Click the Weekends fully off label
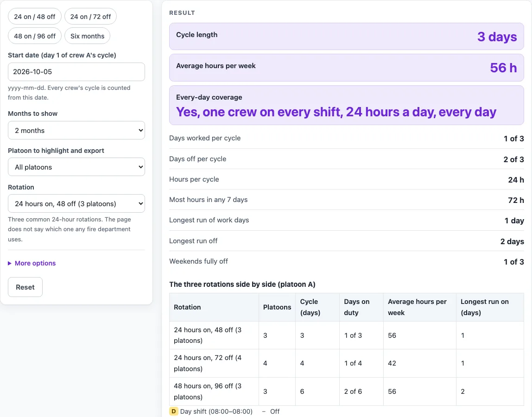Screen dimensions: 532x417 [198, 261]
